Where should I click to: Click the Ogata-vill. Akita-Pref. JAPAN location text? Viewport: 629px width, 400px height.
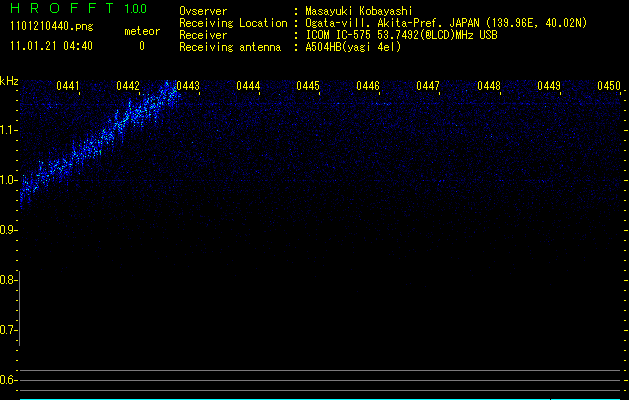(446, 23)
